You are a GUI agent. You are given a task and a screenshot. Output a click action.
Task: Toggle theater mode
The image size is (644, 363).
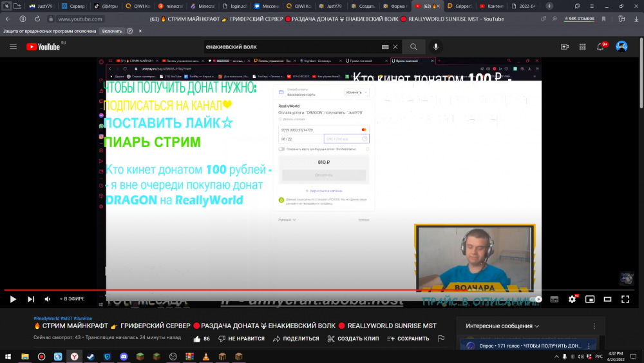coord(607,299)
